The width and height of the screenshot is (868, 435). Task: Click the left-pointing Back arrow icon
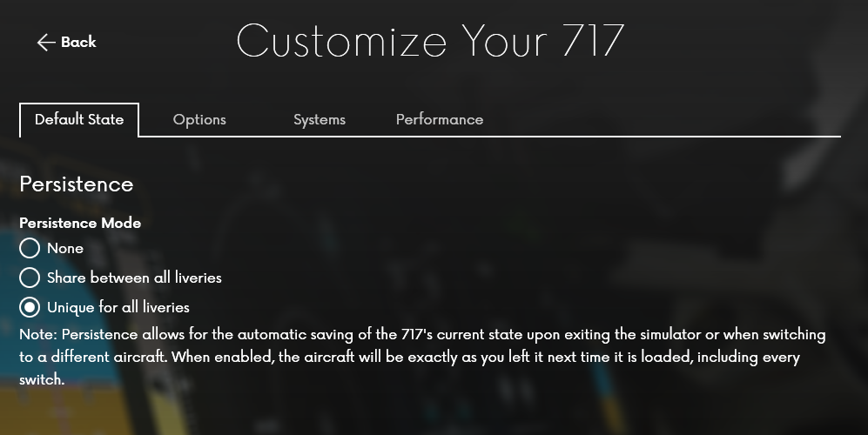(x=46, y=42)
